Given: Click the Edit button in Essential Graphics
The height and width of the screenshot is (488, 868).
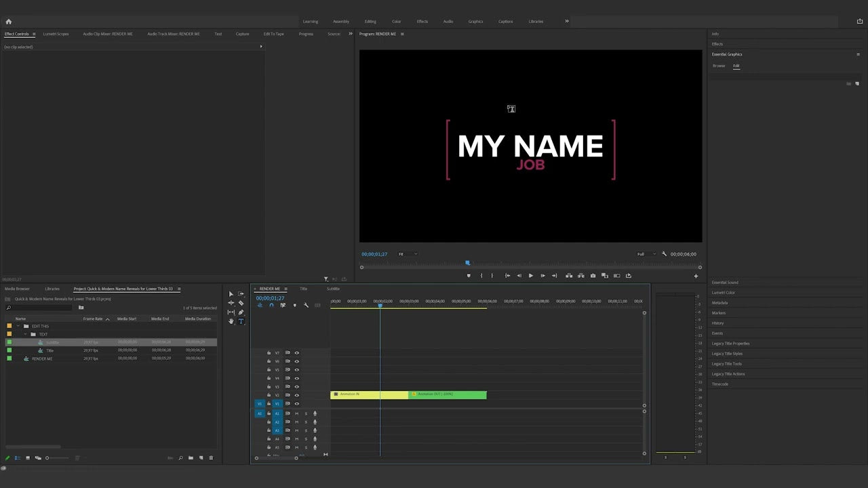Looking at the screenshot, I should click(736, 66).
